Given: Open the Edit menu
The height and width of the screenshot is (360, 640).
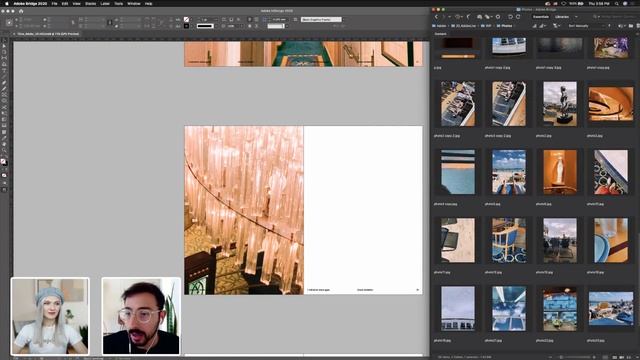Looking at the screenshot, I should (x=65, y=3).
